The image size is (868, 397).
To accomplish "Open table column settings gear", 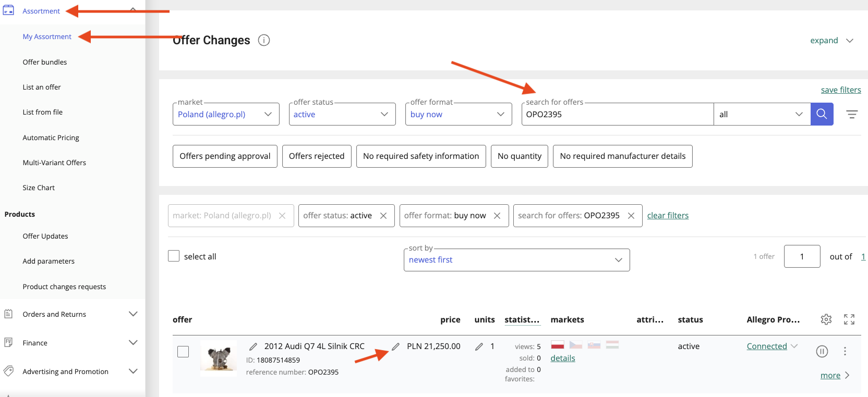I will tap(826, 319).
